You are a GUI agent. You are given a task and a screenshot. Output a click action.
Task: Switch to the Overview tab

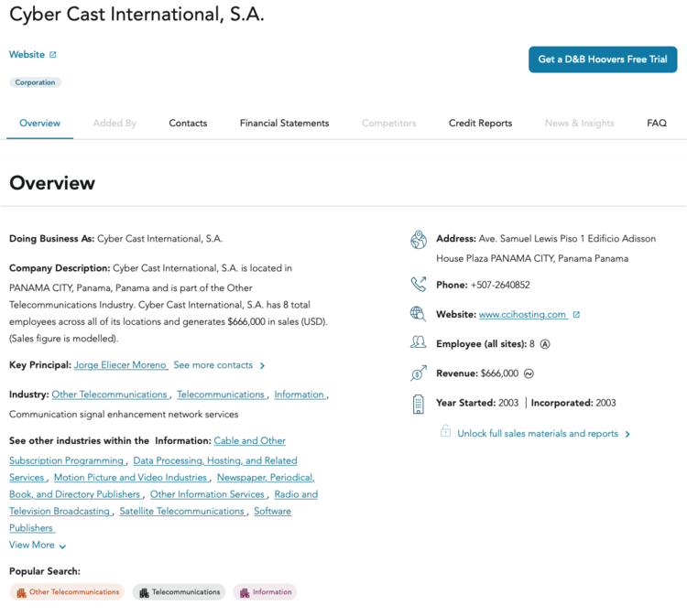pos(40,123)
